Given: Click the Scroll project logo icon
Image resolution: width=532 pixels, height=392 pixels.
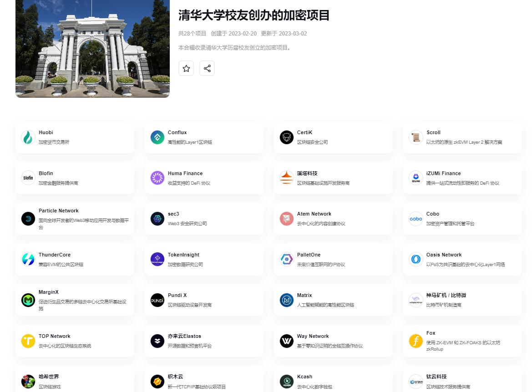Looking at the screenshot, I should [x=415, y=137].
